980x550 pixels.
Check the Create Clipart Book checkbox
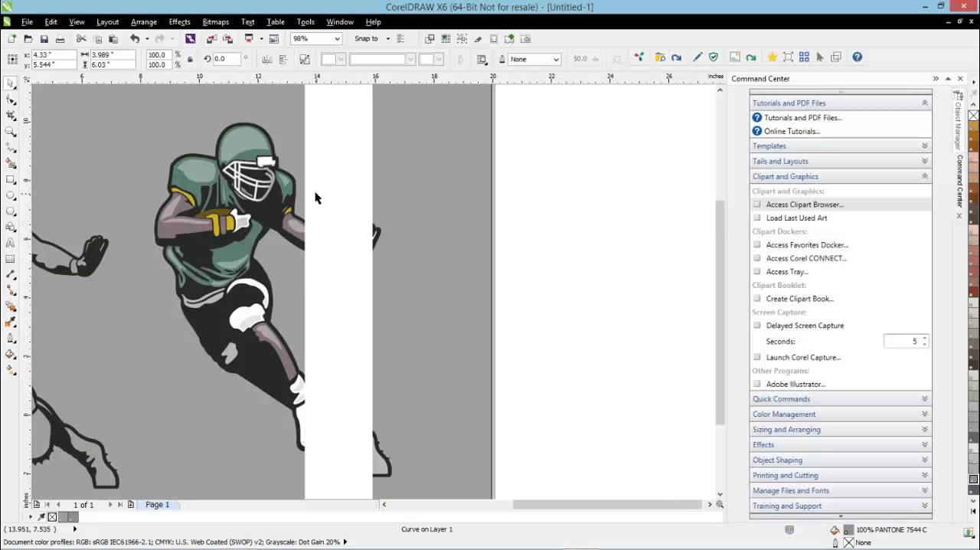point(757,299)
